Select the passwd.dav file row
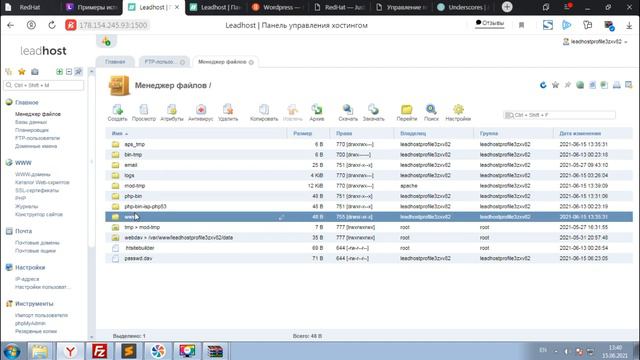 click(x=369, y=258)
